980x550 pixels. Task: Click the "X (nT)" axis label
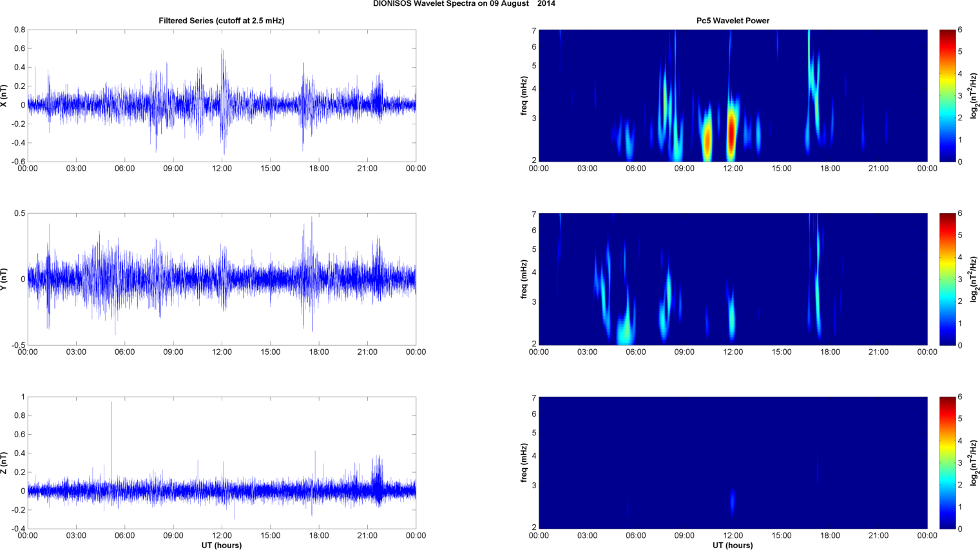point(4,95)
